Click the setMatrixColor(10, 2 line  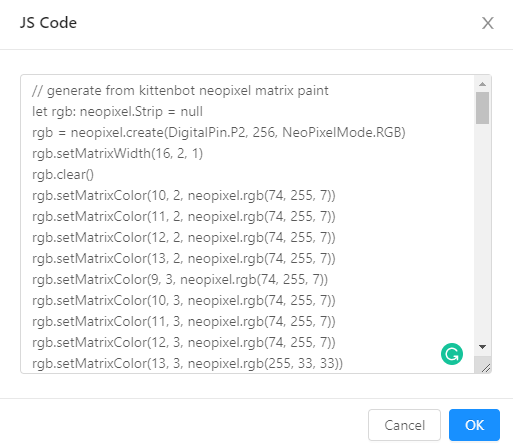184,196
